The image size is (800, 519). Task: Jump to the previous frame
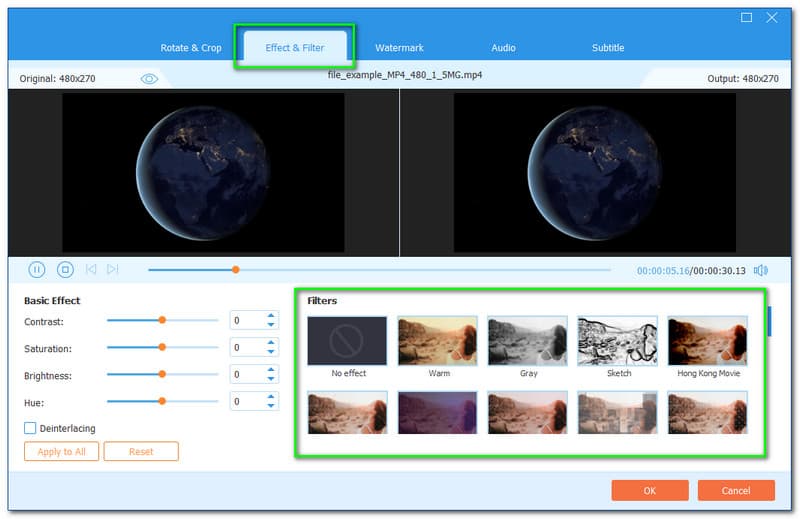(x=91, y=269)
